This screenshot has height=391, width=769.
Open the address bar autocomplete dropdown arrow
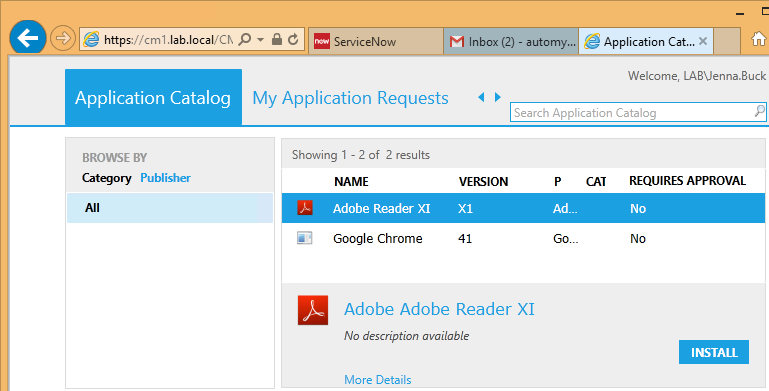260,39
